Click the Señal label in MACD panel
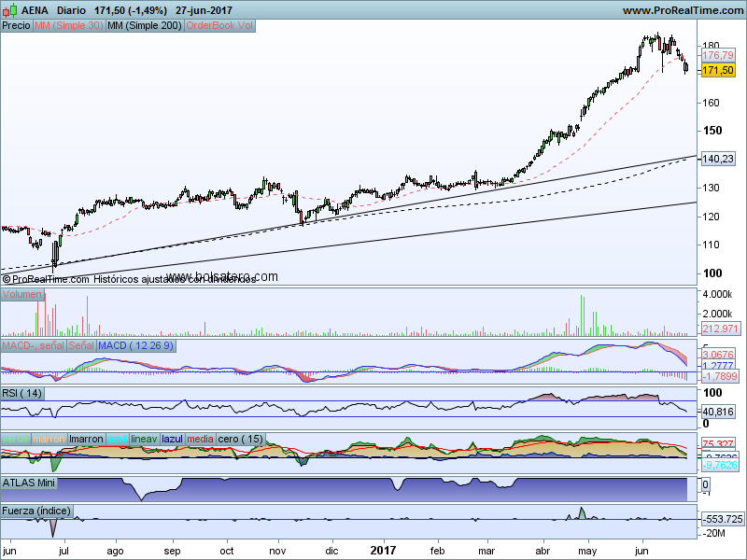747x560 pixels. pyautogui.click(x=81, y=346)
